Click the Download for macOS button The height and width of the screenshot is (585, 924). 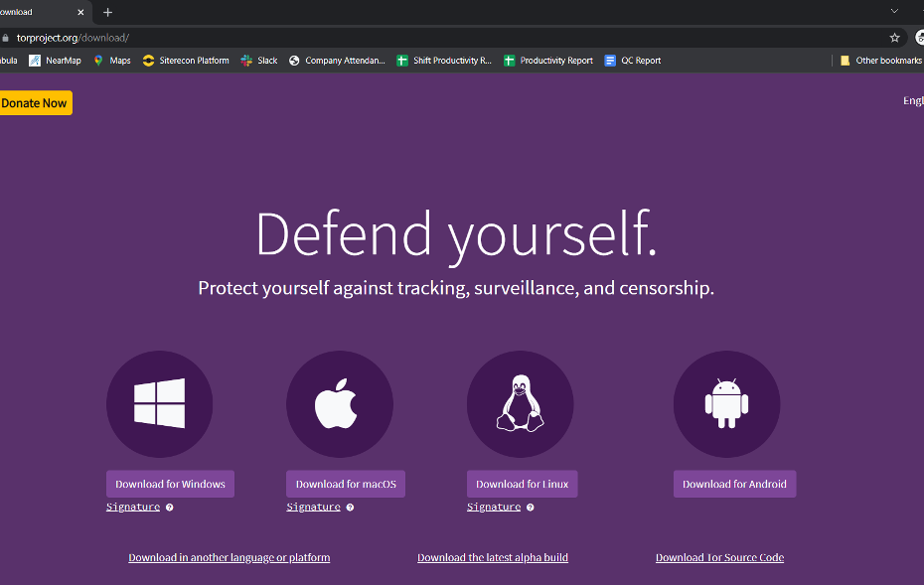(x=345, y=484)
